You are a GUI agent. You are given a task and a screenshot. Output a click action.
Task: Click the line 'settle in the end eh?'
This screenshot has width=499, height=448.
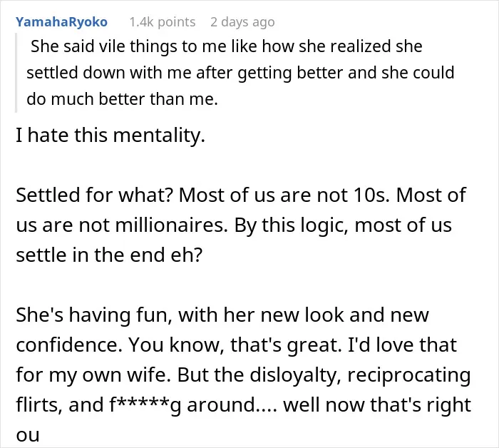109,255
